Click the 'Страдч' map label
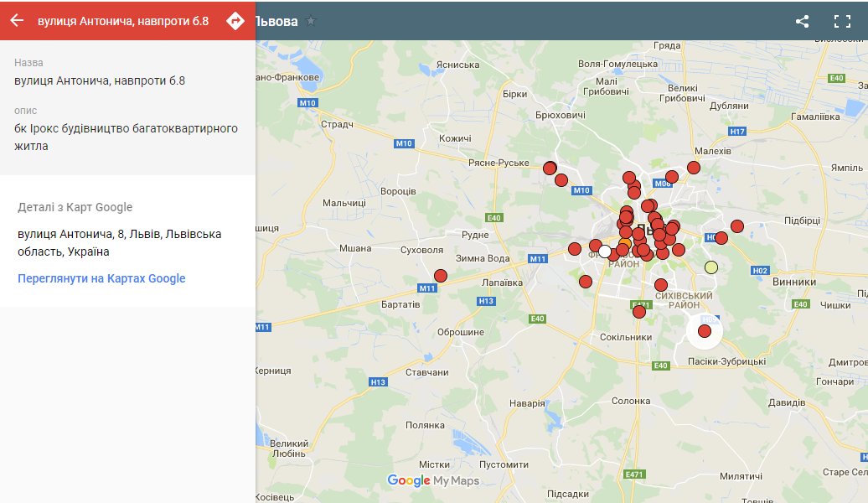The width and height of the screenshot is (868, 503). (337, 124)
